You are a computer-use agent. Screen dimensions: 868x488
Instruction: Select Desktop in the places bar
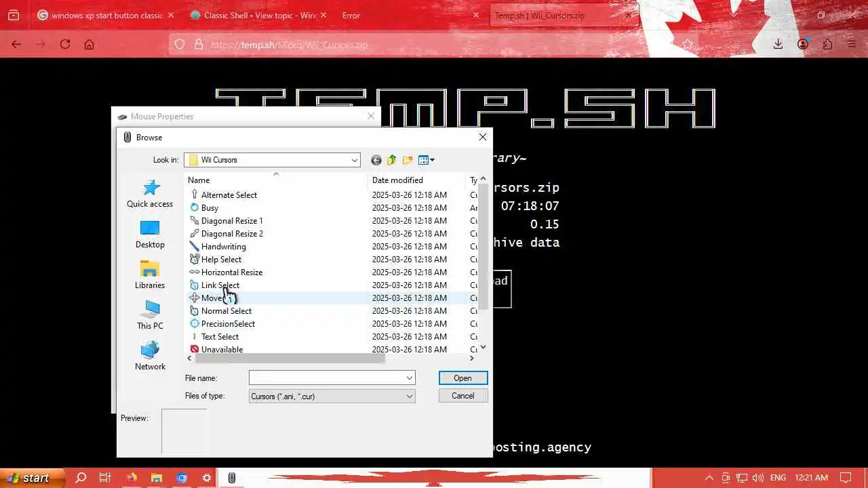click(150, 235)
